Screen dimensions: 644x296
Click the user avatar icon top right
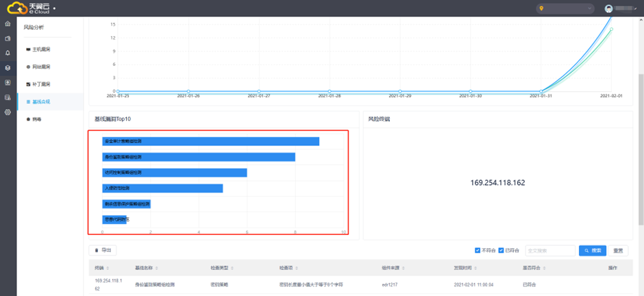click(x=608, y=8)
